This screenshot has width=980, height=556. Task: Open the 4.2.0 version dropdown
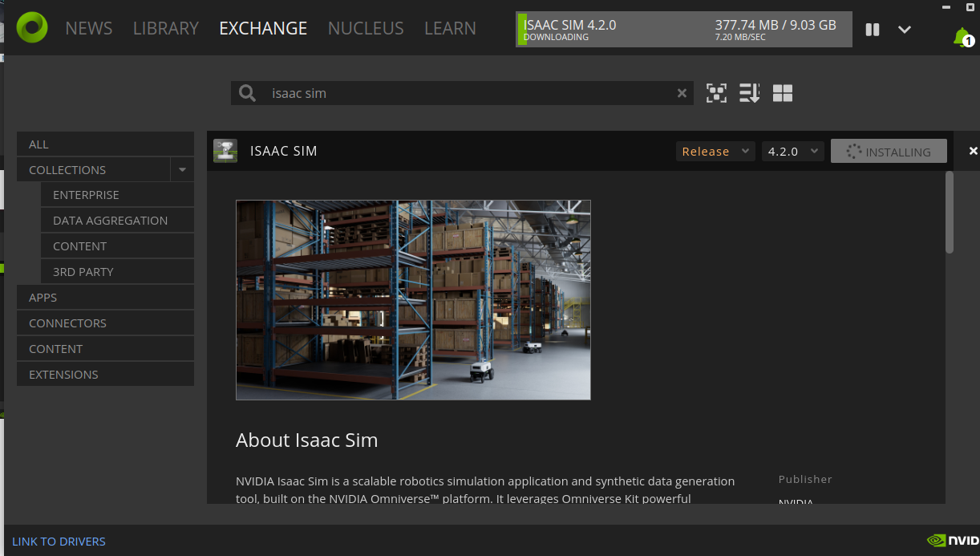pos(792,151)
